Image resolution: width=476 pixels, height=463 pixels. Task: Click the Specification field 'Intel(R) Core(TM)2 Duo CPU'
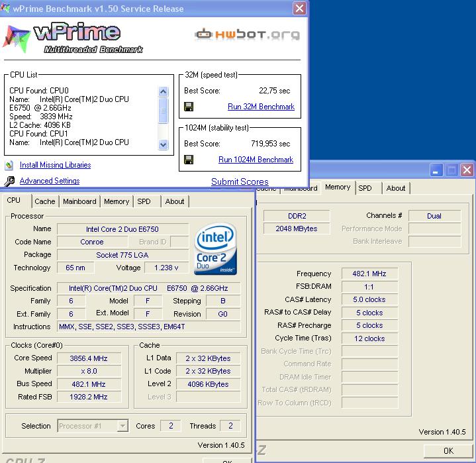[x=148, y=288]
